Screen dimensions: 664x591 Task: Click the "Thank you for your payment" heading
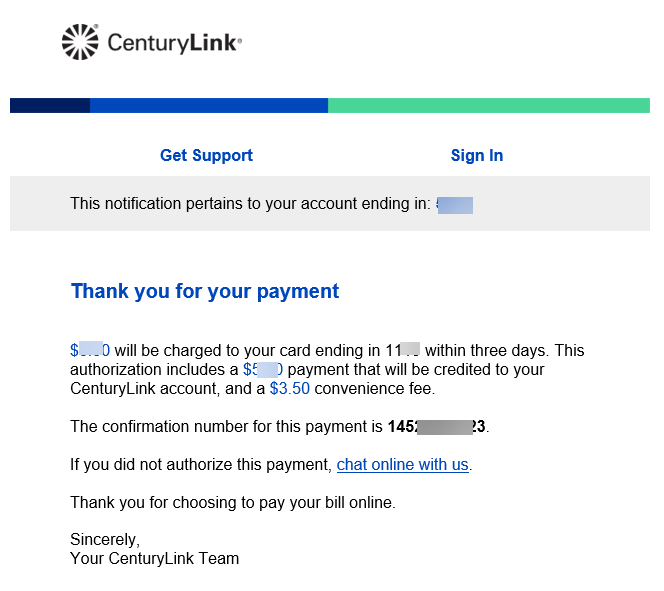click(205, 292)
